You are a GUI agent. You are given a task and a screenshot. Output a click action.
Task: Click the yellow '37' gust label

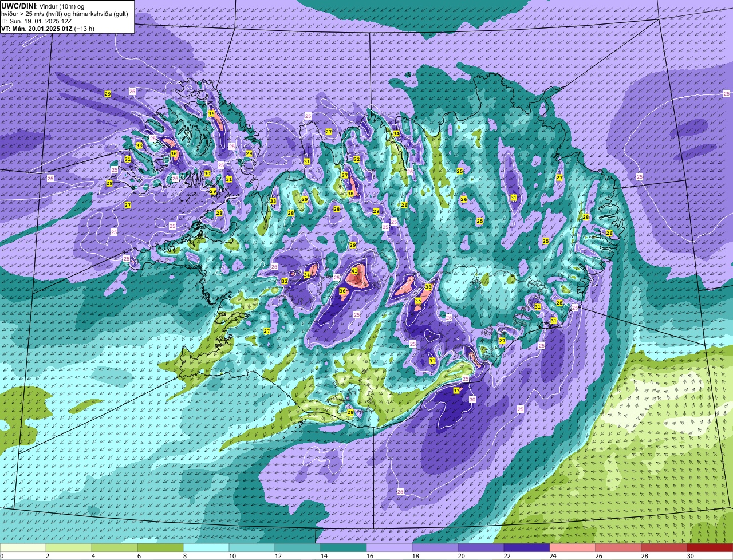pyautogui.click(x=345, y=175)
